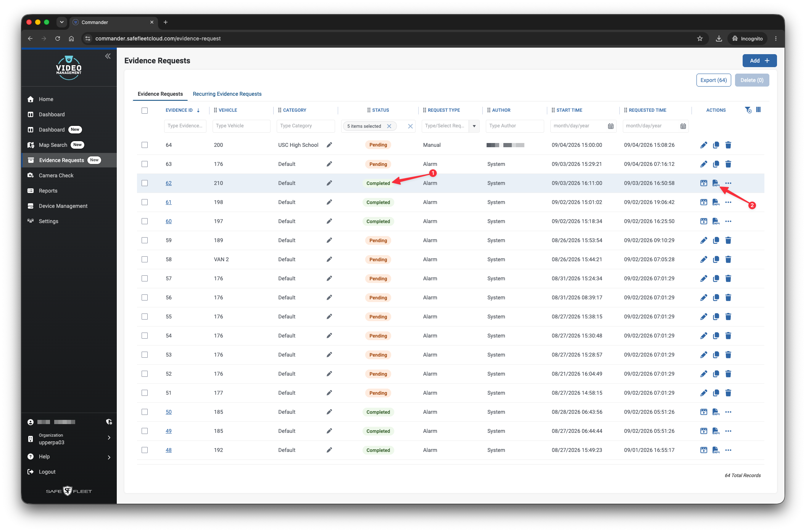Click the Type Vehicle filter field
Image resolution: width=806 pixels, height=532 pixels.
[241, 126]
